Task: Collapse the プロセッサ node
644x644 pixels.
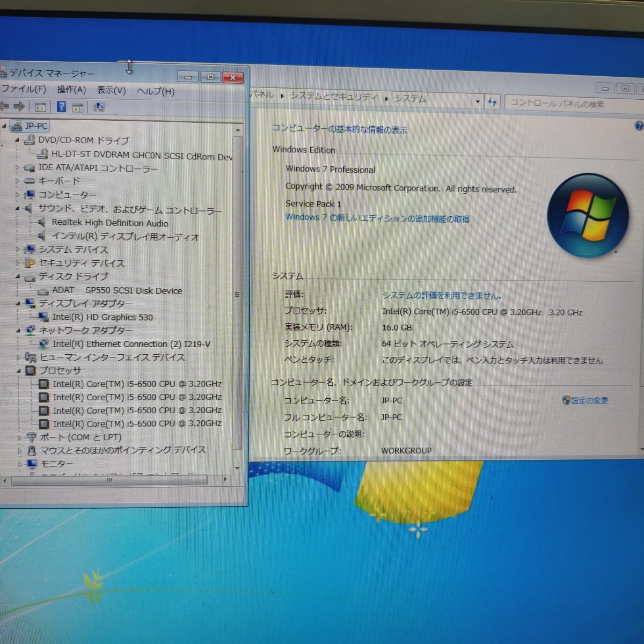Action: [x=19, y=371]
